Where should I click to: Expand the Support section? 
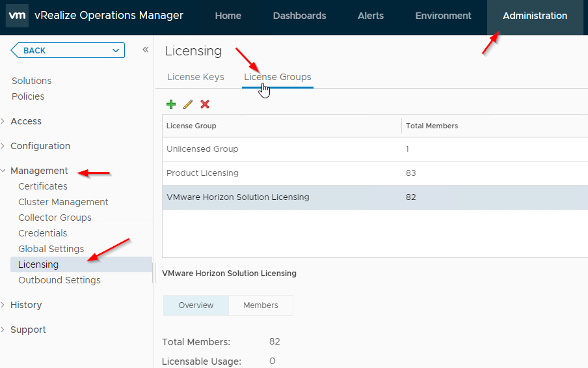(3, 330)
